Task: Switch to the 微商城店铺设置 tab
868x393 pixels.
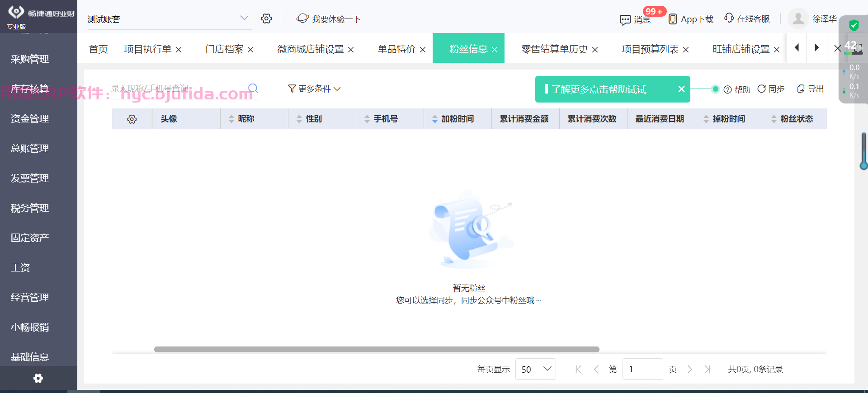Action: point(311,49)
